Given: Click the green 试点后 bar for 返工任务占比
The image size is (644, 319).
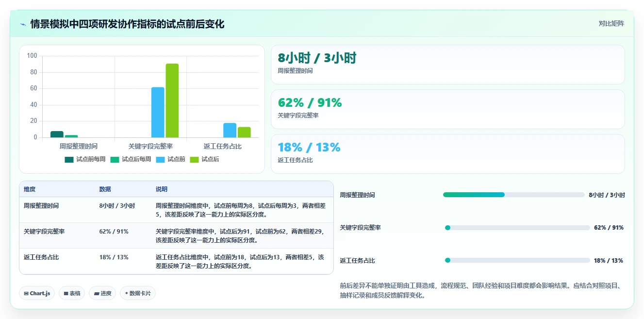Looking at the screenshot, I should [244, 132].
